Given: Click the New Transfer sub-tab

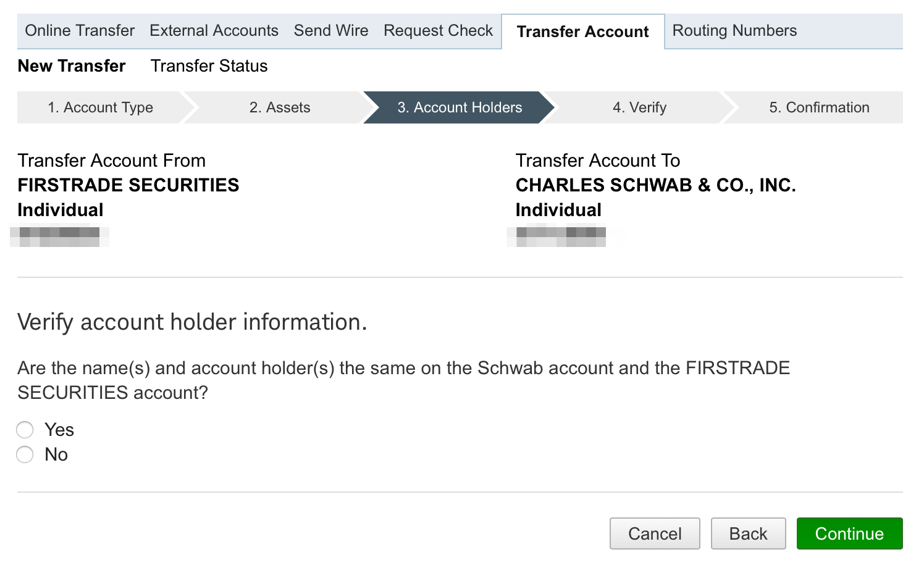Looking at the screenshot, I should click(72, 66).
